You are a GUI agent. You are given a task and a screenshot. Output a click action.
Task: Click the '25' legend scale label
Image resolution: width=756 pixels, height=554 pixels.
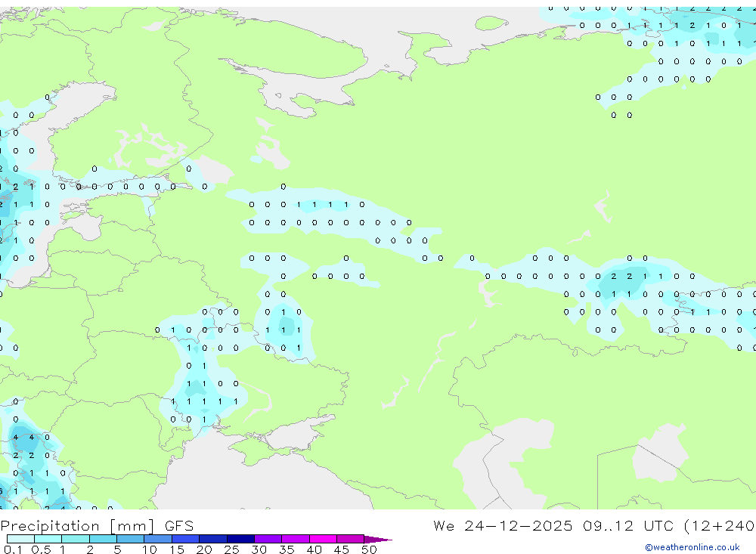coord(231,549)
